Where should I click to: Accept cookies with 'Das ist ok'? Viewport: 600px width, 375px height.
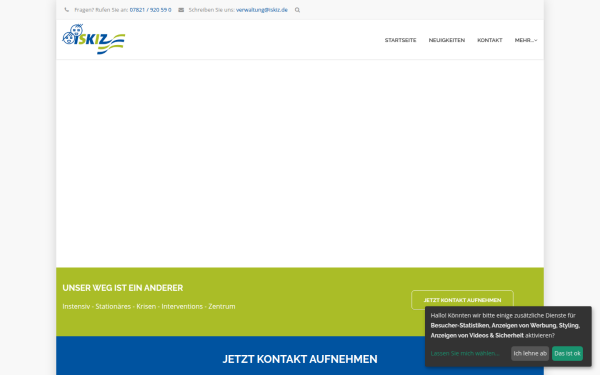[567, 354]
